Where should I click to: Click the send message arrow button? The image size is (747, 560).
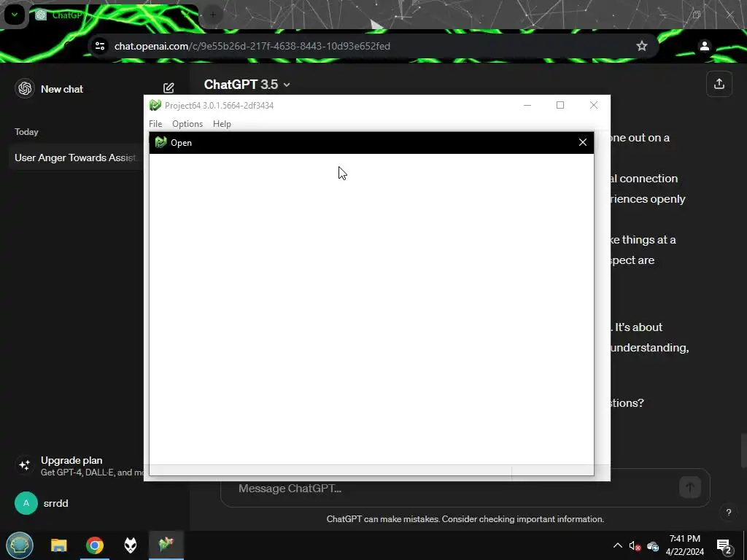click(690, 487)
